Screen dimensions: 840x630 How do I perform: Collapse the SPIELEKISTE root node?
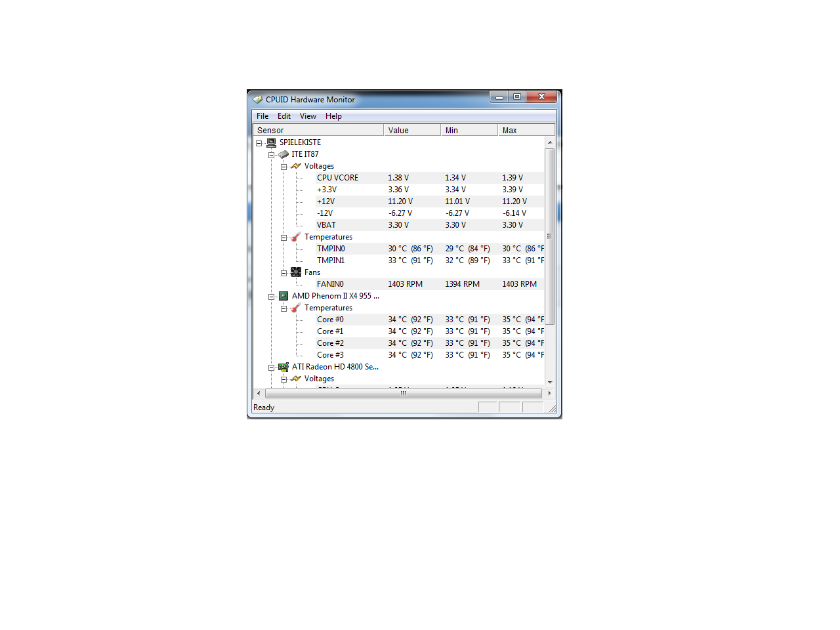[x=259, y=143]
